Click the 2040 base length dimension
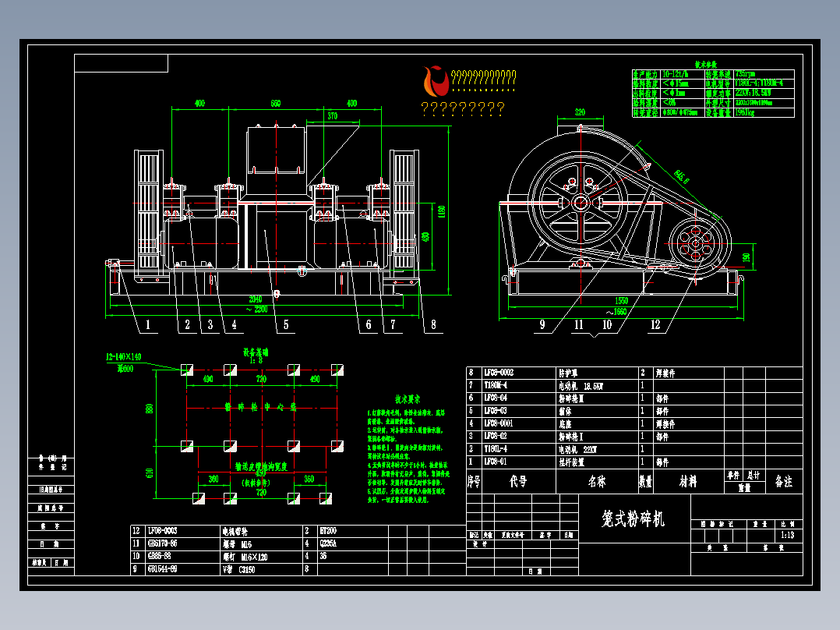Image resolution: width=840 pixels, height=630 pixels. [x=256, y=299]
